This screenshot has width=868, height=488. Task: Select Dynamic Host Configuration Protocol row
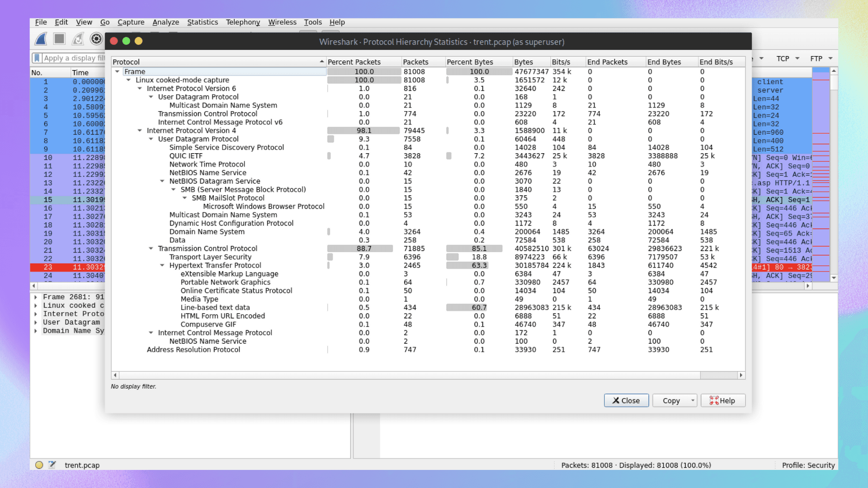(428, 223)
